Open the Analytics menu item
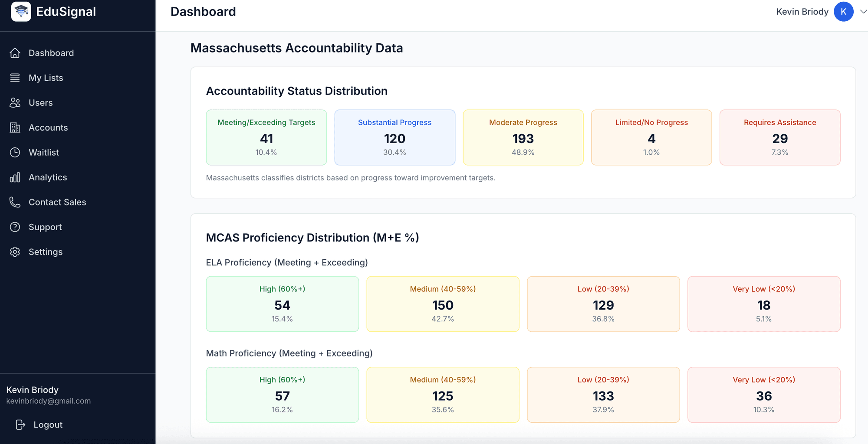 (48, 177)
